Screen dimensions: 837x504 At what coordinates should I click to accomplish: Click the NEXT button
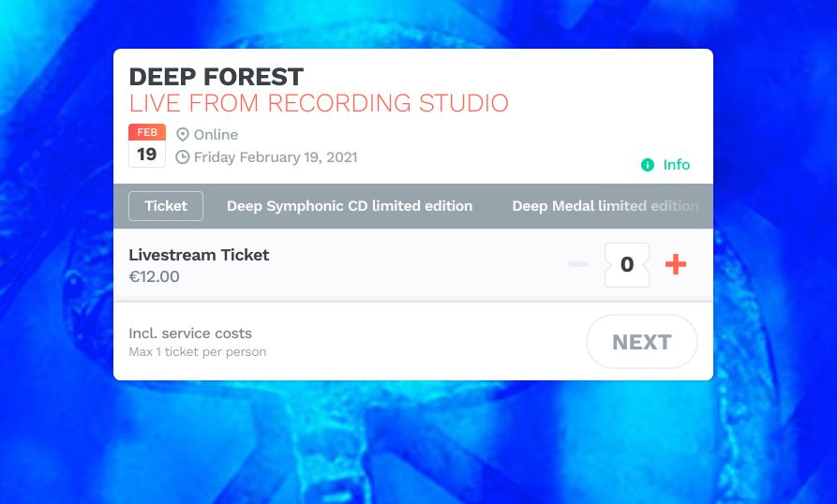click(642, 342)
